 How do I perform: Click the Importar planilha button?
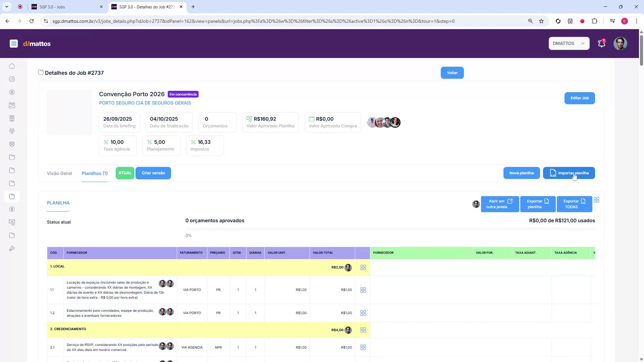pos(569,173)
